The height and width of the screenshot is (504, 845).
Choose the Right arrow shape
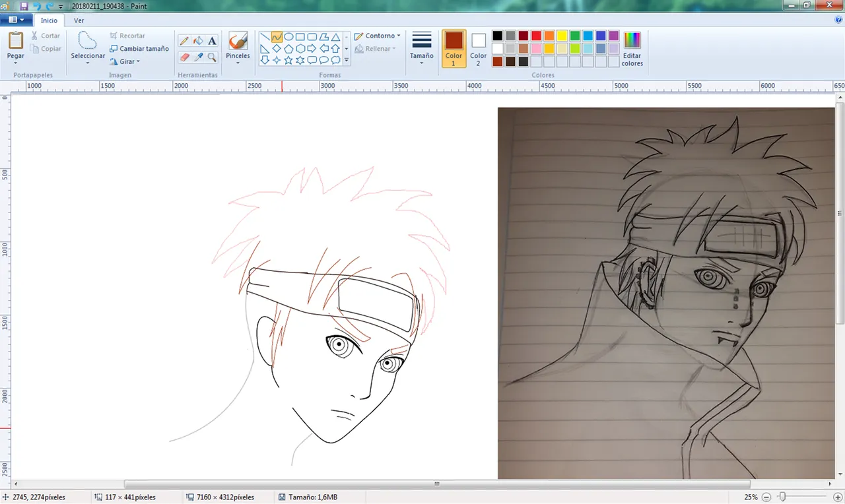(x=312, y=49)
